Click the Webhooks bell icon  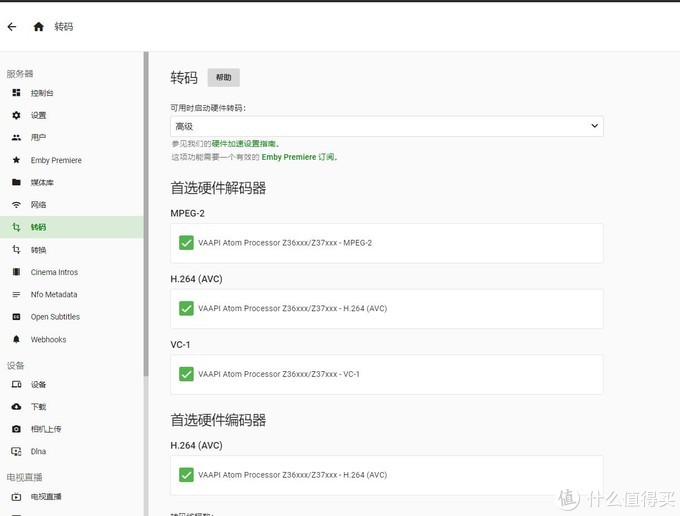point(16,339)
